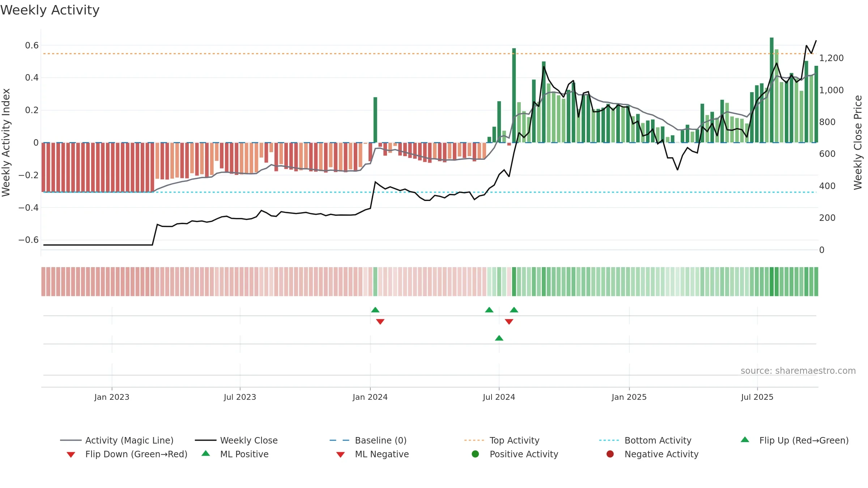
Task: Click the sharemaestro.com source text
Action: coord(798,371)
